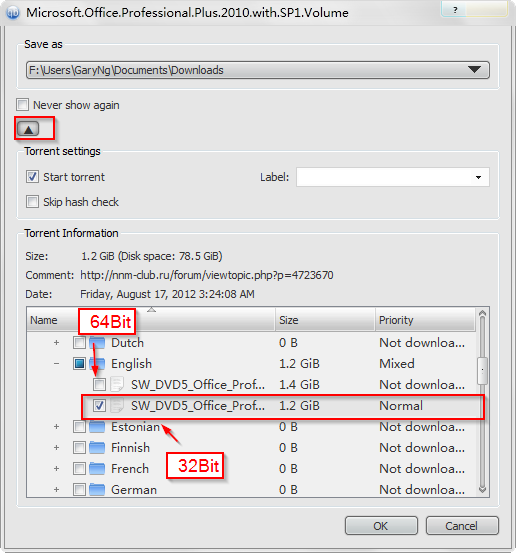Click the nnm-club.ru comment URL
Screen dimensions: 516x553
[207, 275]
